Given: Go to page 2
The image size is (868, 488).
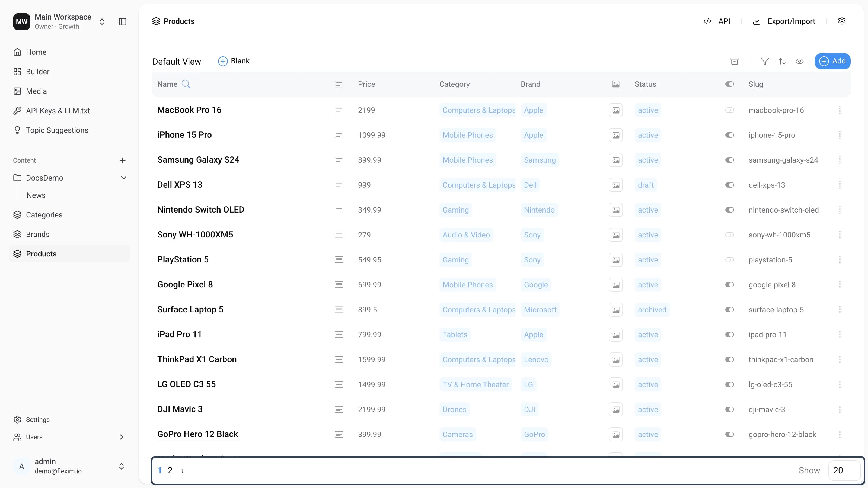Looking at the screenshot, I should tap(170, 470).
